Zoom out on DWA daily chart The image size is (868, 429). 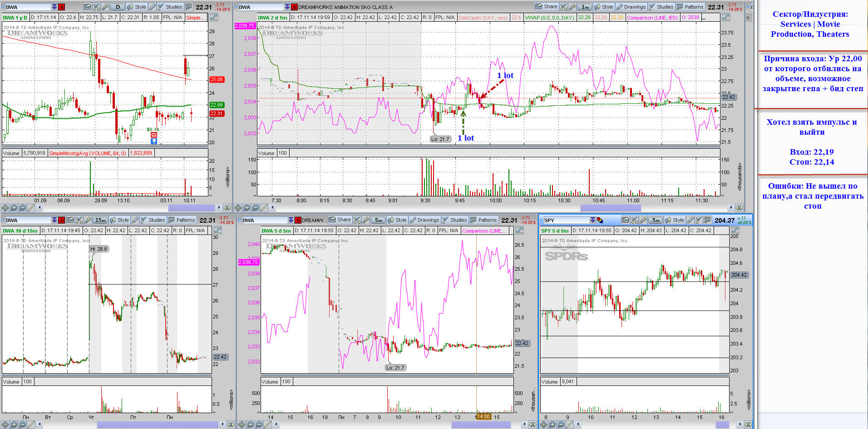click(x=22, y=208)
